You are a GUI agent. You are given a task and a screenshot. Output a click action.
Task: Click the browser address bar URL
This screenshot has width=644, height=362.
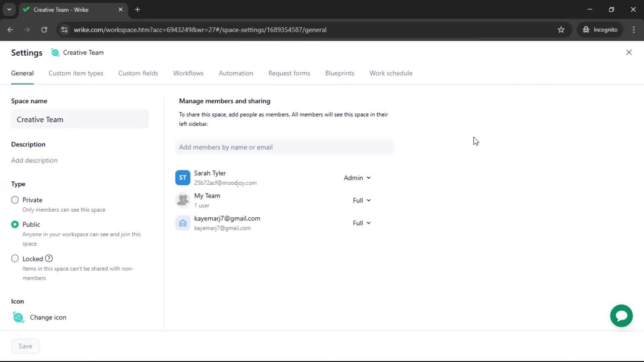(x=200, y=29)
